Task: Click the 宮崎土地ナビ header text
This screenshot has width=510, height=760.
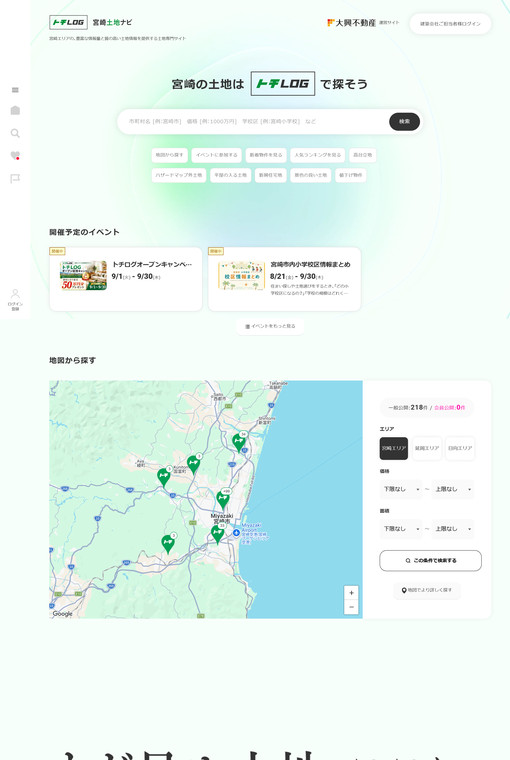Action: point(112,22)
